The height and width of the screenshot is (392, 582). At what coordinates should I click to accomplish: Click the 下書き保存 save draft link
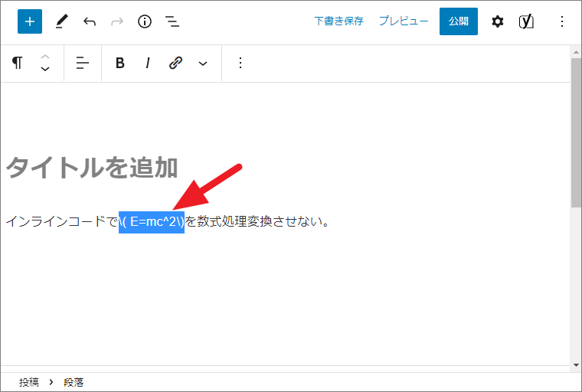point(338,21)
